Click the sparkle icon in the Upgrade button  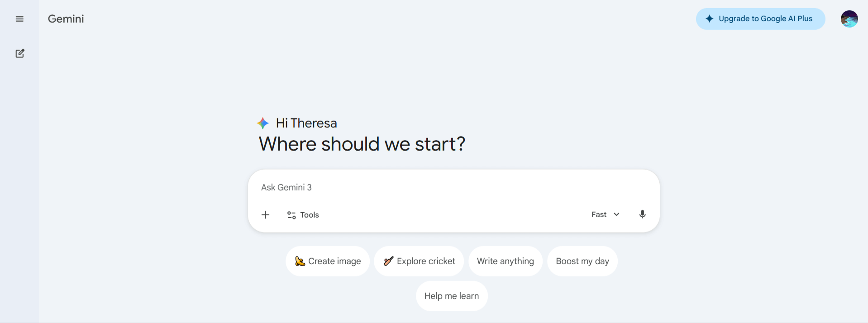pos(709,19)
